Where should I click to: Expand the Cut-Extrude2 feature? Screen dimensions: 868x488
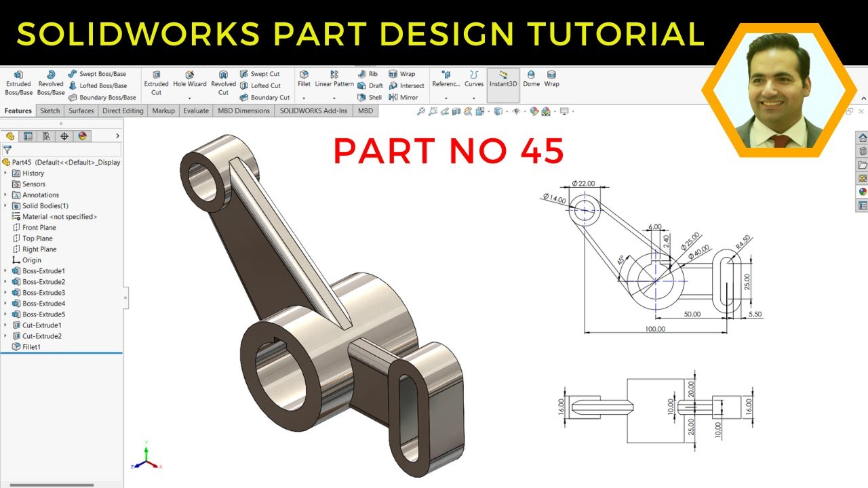coord(5,336)
